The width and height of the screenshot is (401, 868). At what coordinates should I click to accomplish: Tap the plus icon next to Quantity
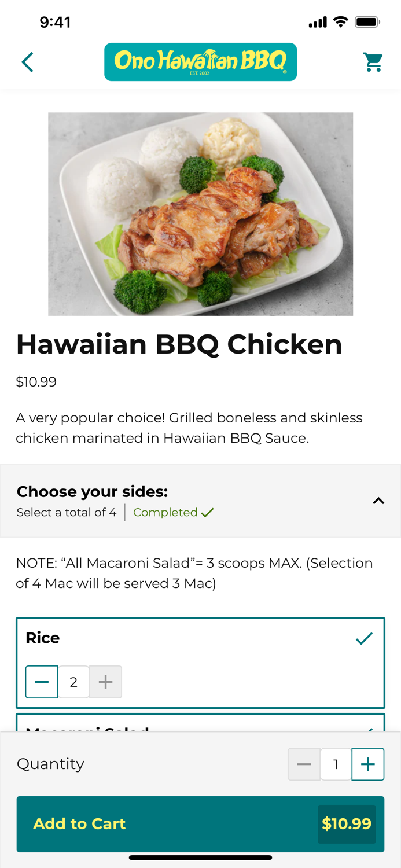click(368, 764)
